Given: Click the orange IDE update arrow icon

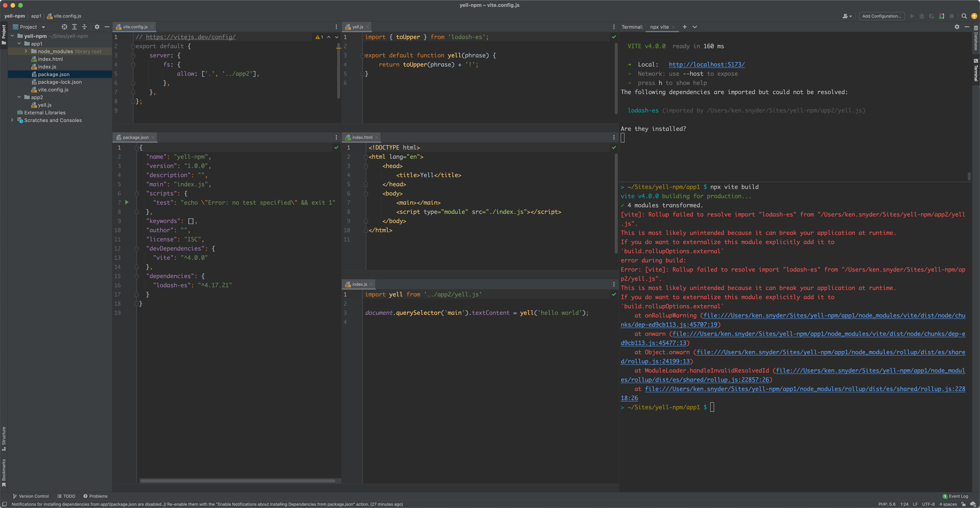Looking at the screenshot, I should click(974, 16).
